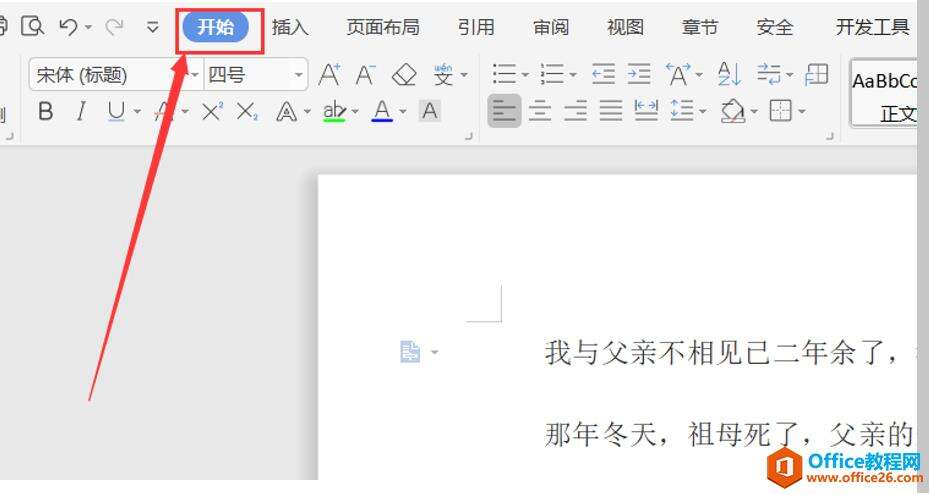Click the line spacing icon
The height and width of the screenshot is (495, 930).
point(682,111)
